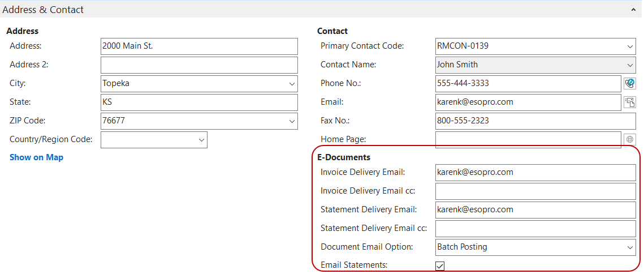Click the Fax No. field

[535, 121]
